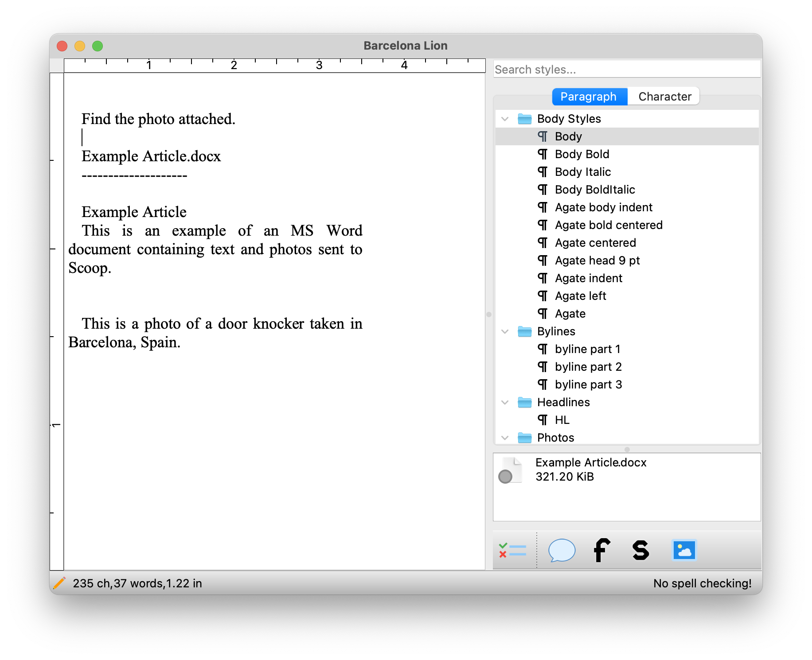Apply the HL headline style

point(562,420)
